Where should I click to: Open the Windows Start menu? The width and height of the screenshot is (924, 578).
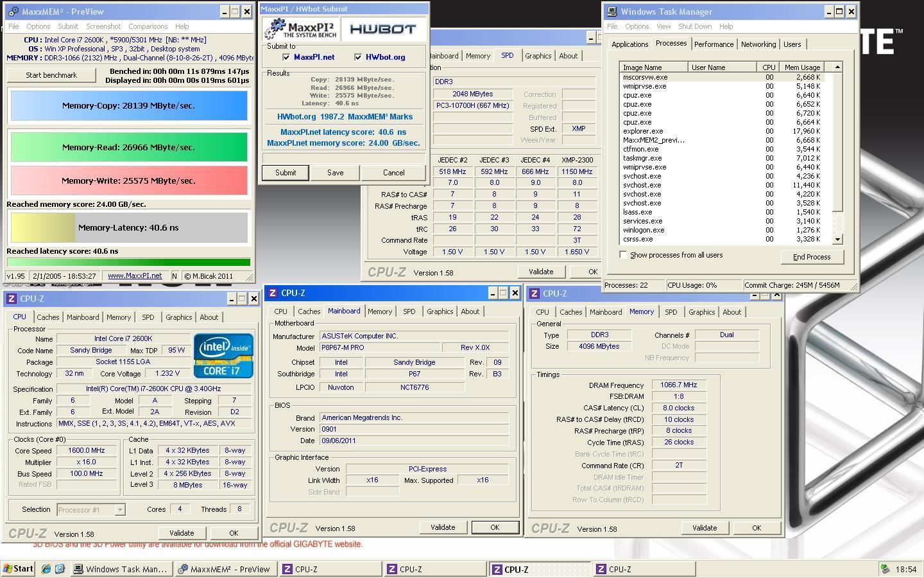click(x=18, y=568)
